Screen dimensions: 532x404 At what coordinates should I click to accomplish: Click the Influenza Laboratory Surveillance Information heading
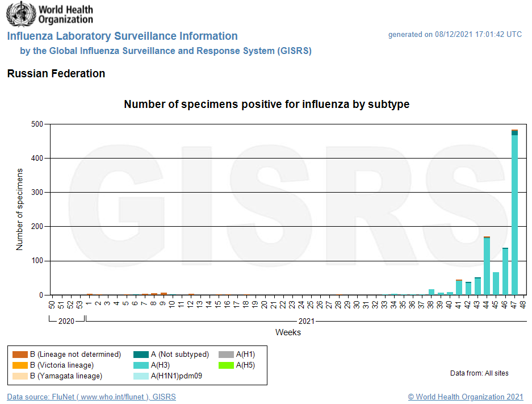tap(123, 36)
